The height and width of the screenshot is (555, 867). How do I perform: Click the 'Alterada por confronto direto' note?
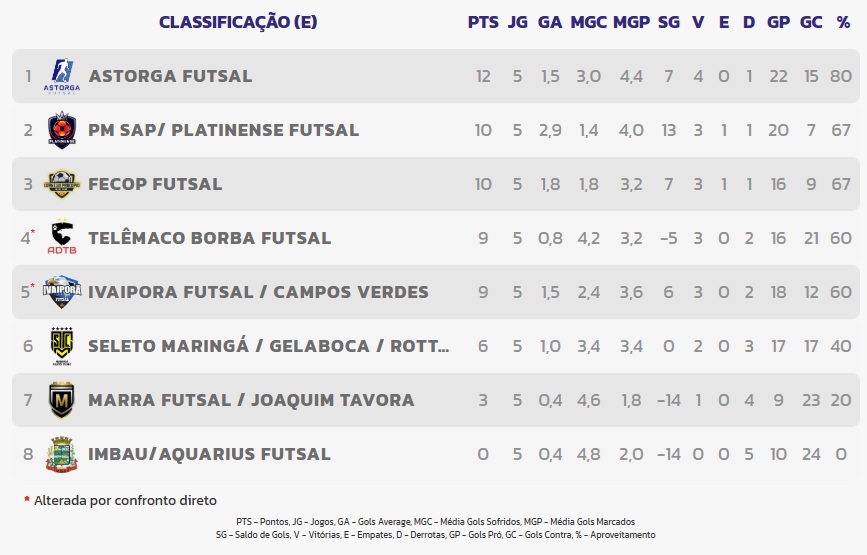(124, 500)
